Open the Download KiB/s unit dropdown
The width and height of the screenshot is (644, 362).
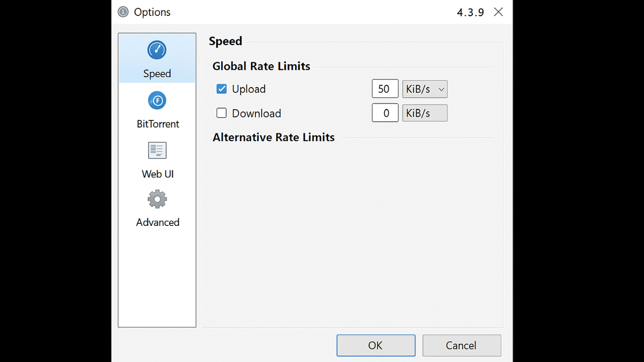click(425, 113)
